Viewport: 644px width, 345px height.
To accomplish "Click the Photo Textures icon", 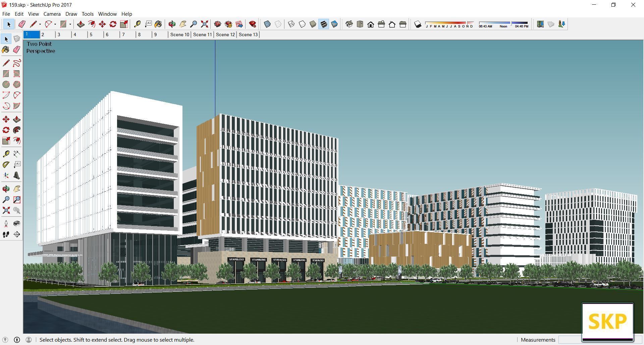I will coord(562,24).
